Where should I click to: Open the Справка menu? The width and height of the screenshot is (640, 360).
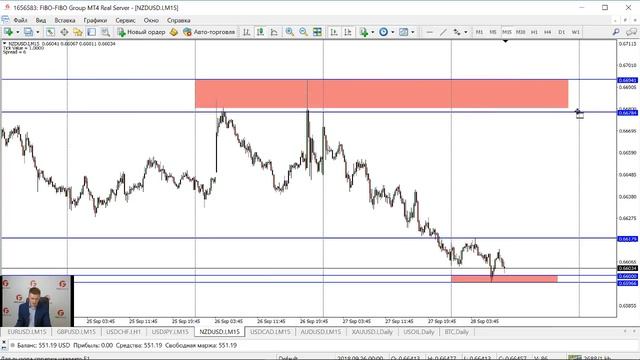(x=178, y=20)
